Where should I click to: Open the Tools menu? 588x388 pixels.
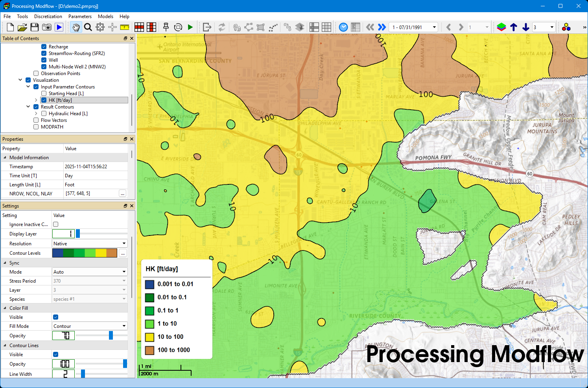pyautogui.click(x=22, y=17)
